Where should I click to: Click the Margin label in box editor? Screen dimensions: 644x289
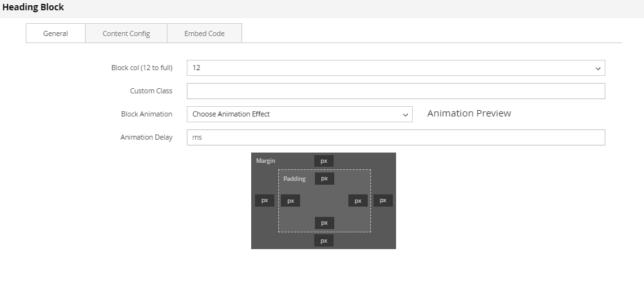(x=265, y=160)
